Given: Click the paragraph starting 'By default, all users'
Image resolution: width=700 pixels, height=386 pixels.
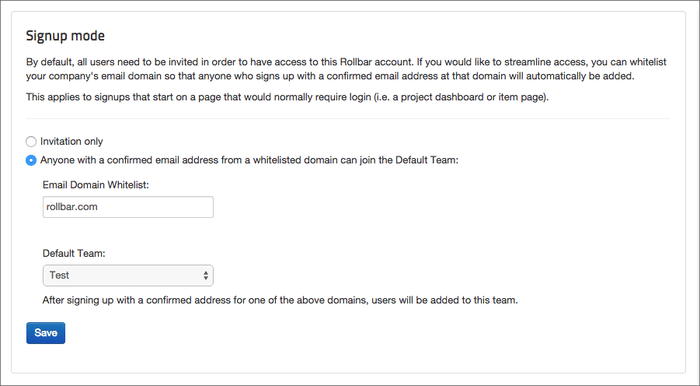Looking at the screenshot, I should [x=346, y=69].
